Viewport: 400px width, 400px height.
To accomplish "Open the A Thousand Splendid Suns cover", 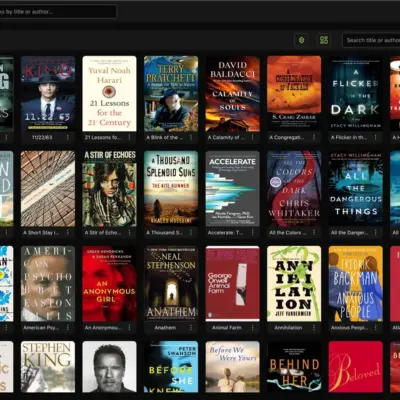I will pos(171,189).
